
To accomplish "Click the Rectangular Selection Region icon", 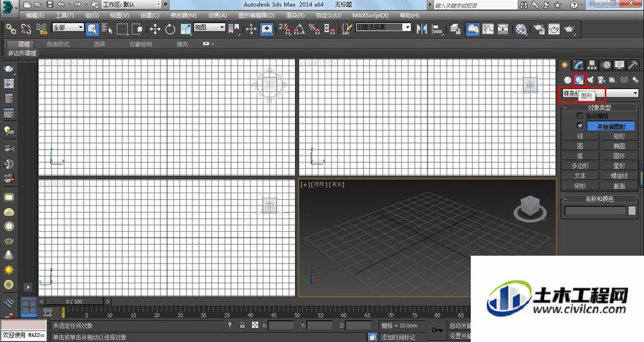I will click(x=122, y=29).
